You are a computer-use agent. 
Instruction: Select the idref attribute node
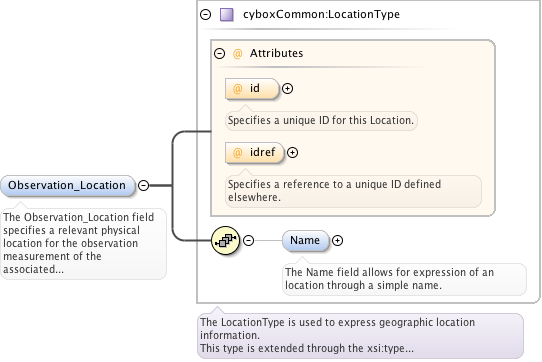click(x=254, y=152)
